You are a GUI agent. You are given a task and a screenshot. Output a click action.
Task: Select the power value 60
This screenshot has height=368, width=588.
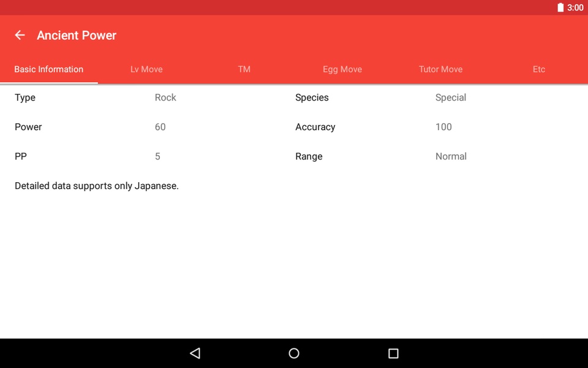pyautogui.click(x=160, y=127)
